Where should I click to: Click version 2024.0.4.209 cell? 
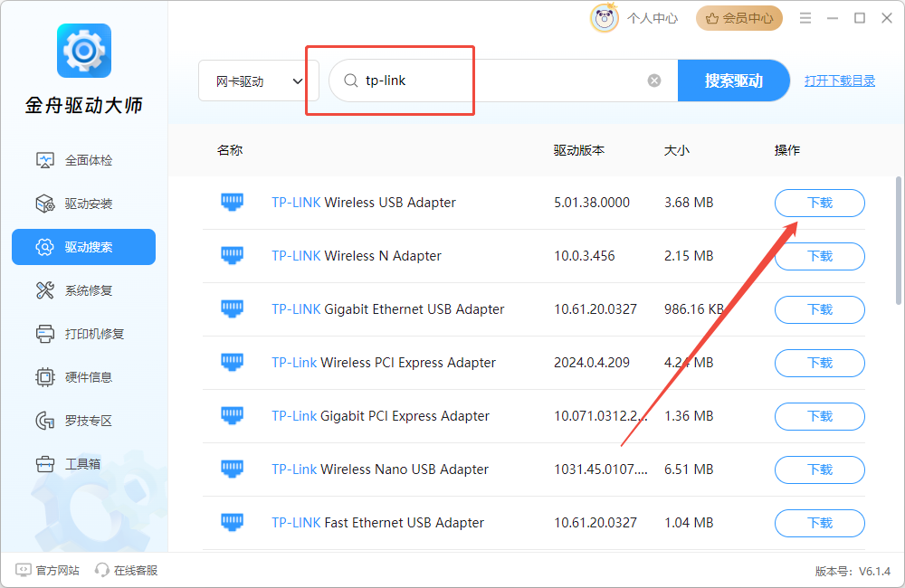(x=592, y=363)
